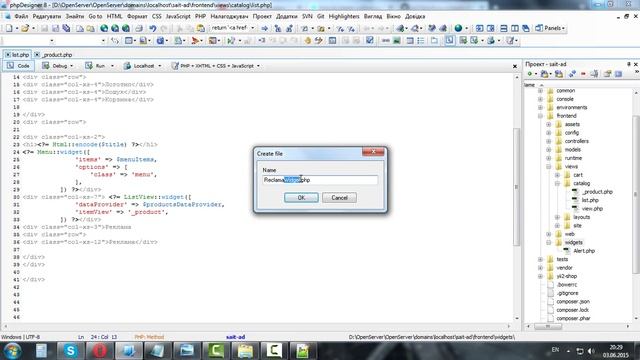
Task: Open the Файл menu
Action: pos(21,16)
